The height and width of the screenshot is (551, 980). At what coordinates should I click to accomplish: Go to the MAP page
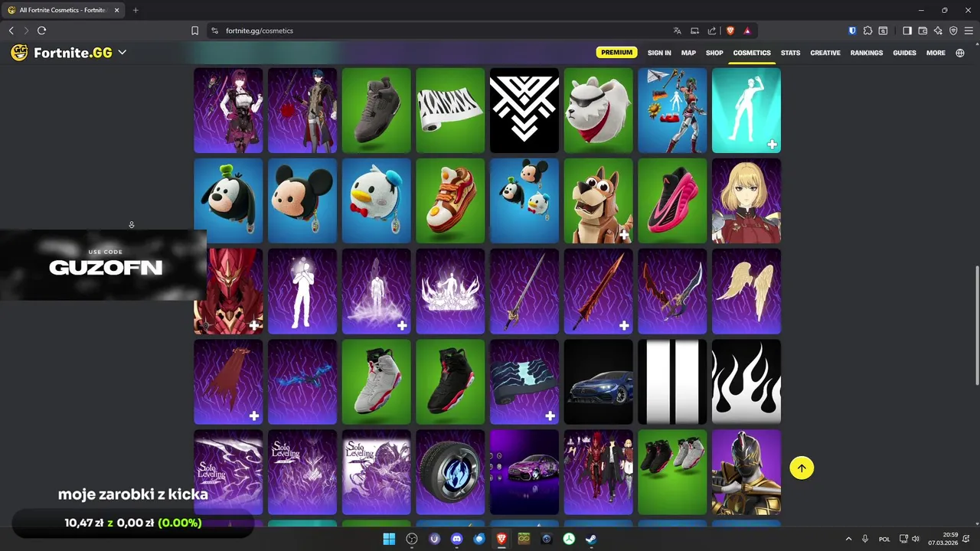pyautogui.click(x=688, y=53)
